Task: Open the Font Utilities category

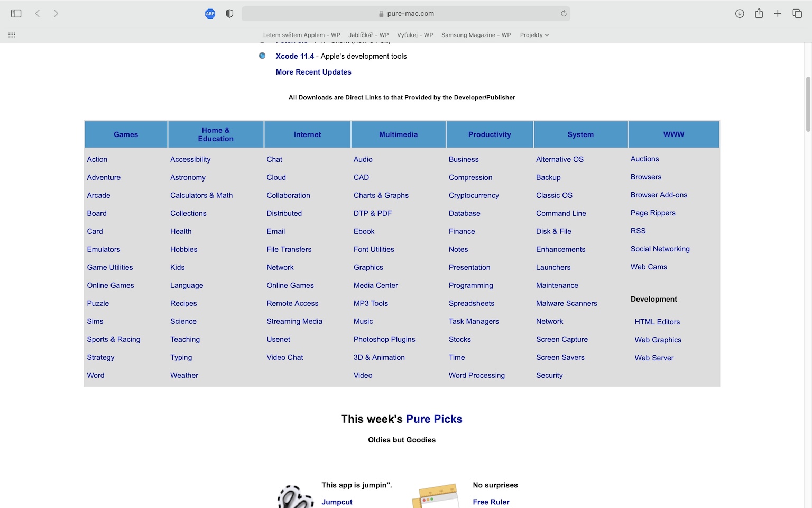Action: [374, 249]
